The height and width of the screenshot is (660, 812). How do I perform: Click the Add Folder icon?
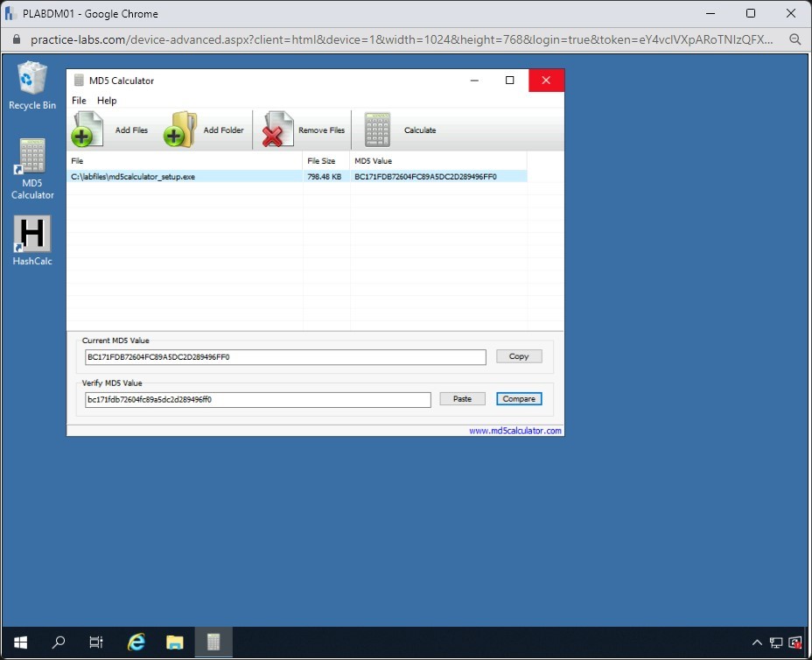pyautogui.click(x=180, y=130)
